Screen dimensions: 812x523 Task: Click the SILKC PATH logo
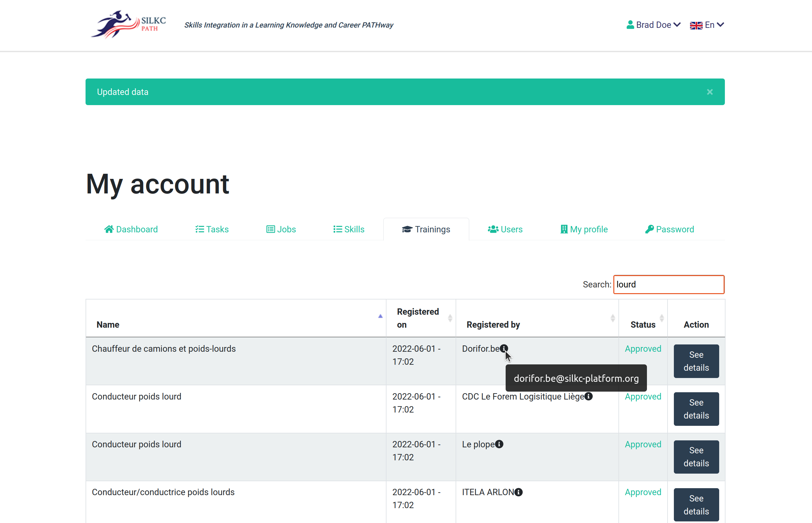pyautogui.click(x=128, y=24)
